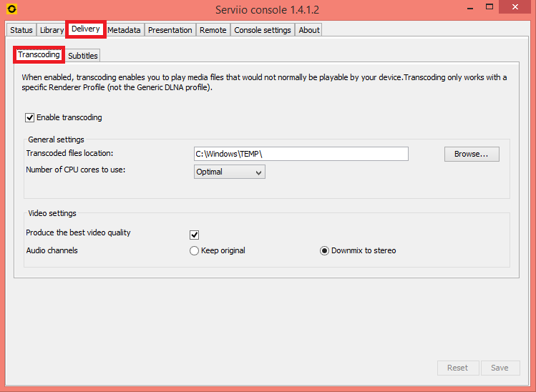Uncheck Produce the best video quality
The height and width of the screenshot is (392, 536).
point(194,235)
